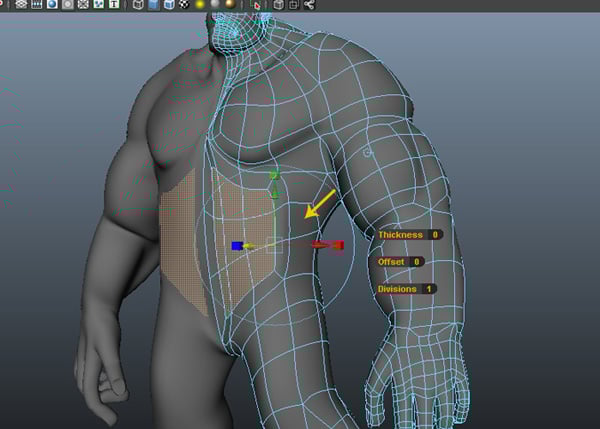Enable smooth shaded blue cube mode
The image size is (600, 429).
point(153,5)
